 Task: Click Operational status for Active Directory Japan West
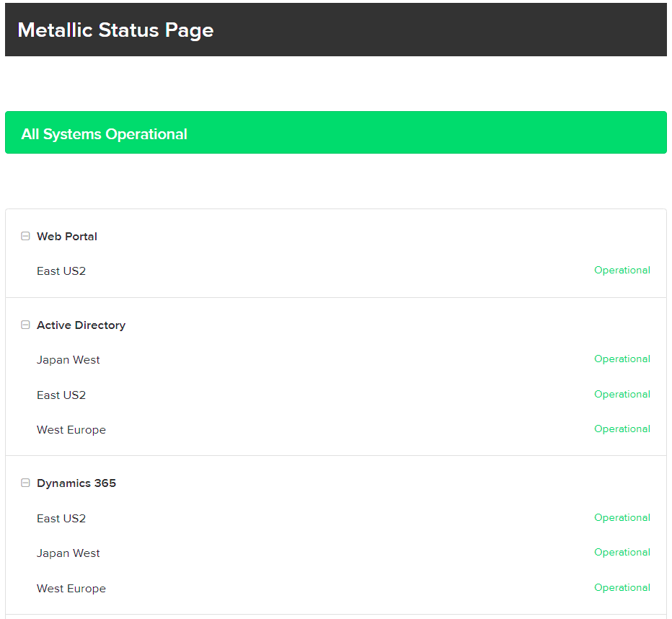(x=622, y=359)
